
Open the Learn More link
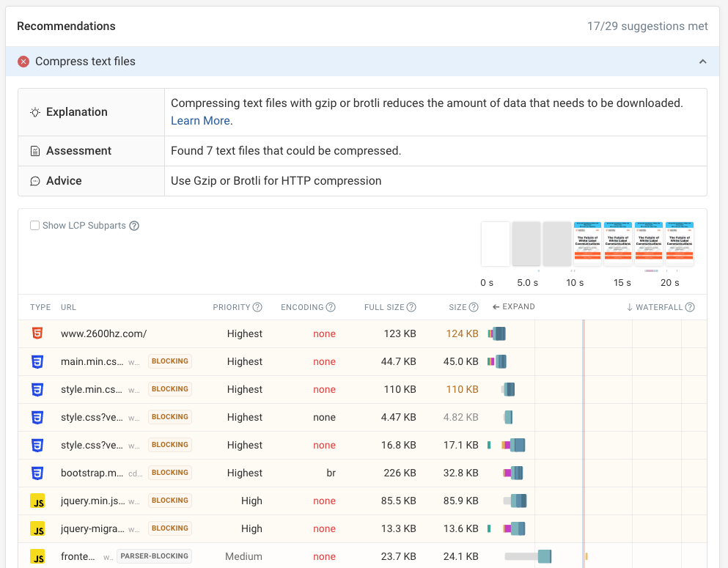click(200, 120)
